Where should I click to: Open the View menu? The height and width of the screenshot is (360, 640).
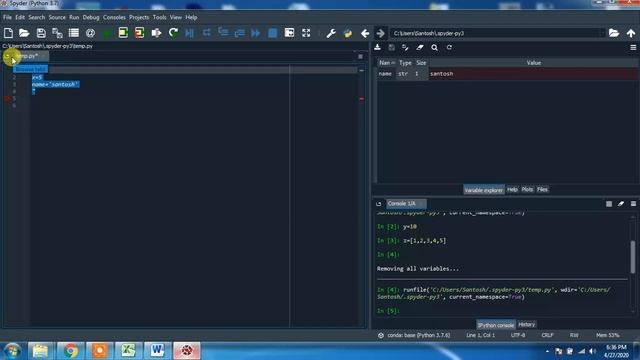tap(176, 17)
